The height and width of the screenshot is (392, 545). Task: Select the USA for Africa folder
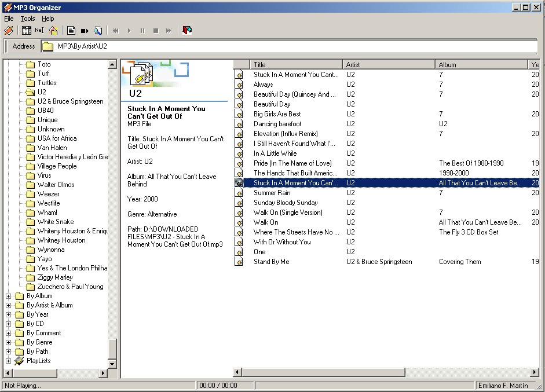click(x=57, y=138)
